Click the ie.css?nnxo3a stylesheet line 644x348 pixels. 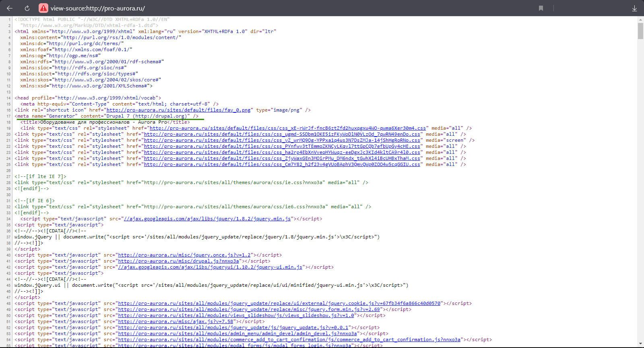191,182
